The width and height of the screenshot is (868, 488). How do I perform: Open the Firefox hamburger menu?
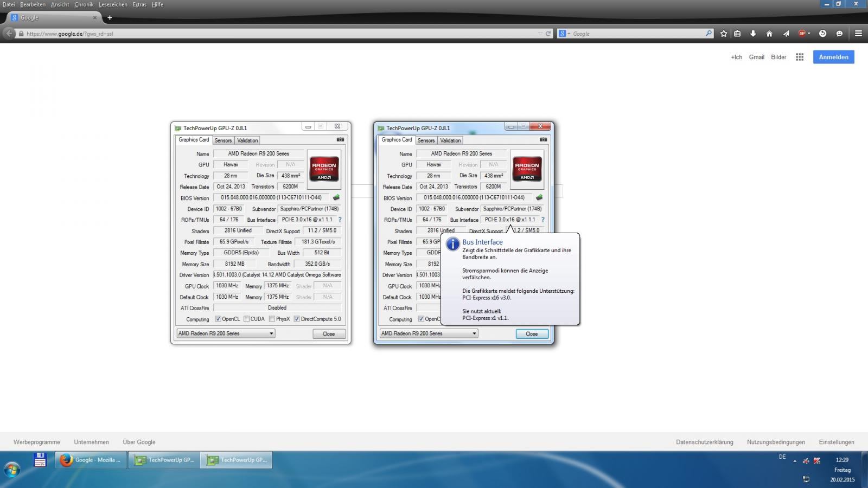pos(858,34)
